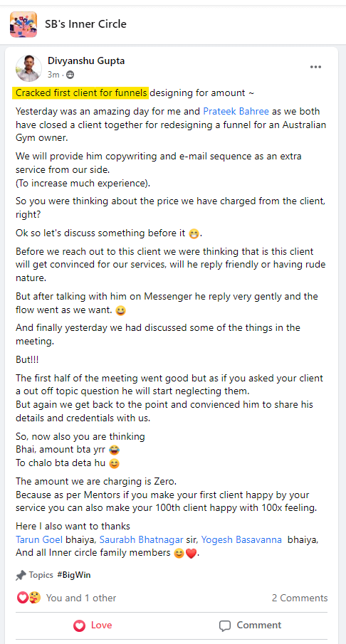346x644 pixels.
Task: View the love reaction heart icon
Action: click(22, 598)
